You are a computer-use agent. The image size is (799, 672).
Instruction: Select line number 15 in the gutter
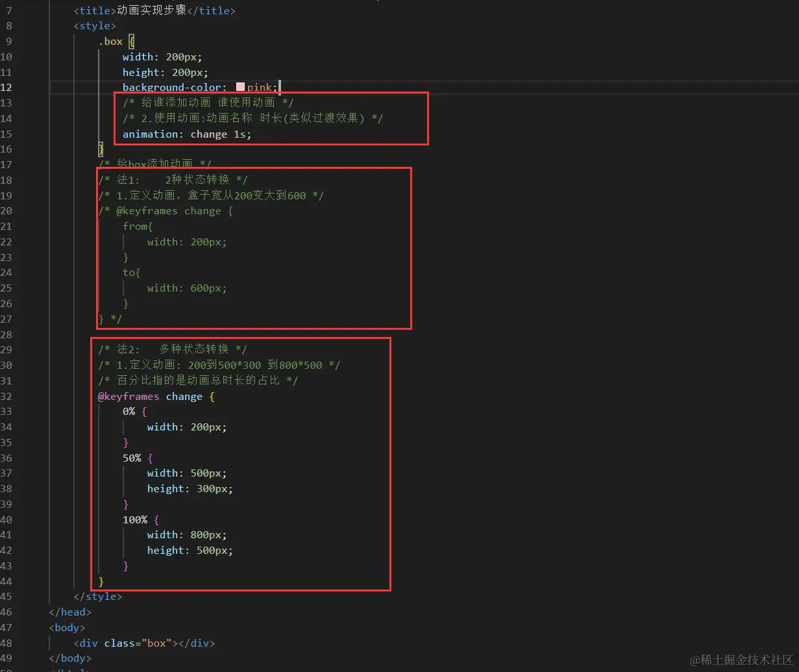(6, 134)
